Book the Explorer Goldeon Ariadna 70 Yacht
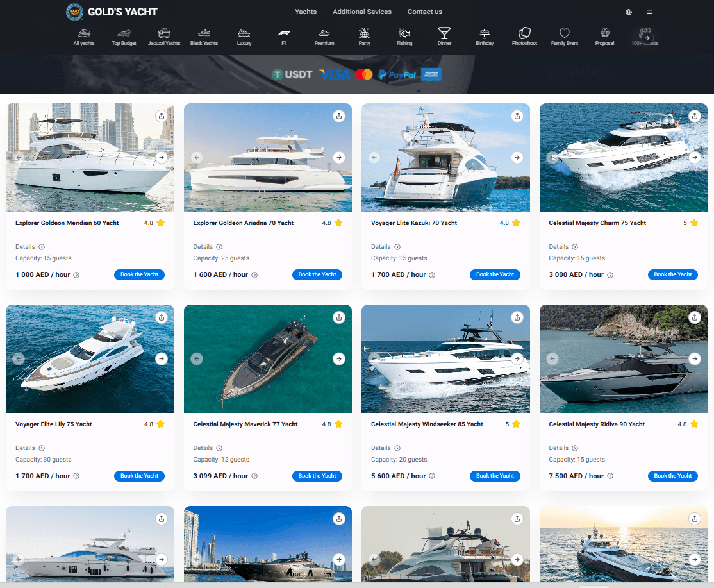Viewport: 714px width, 588px height. [x=317, y=274]
